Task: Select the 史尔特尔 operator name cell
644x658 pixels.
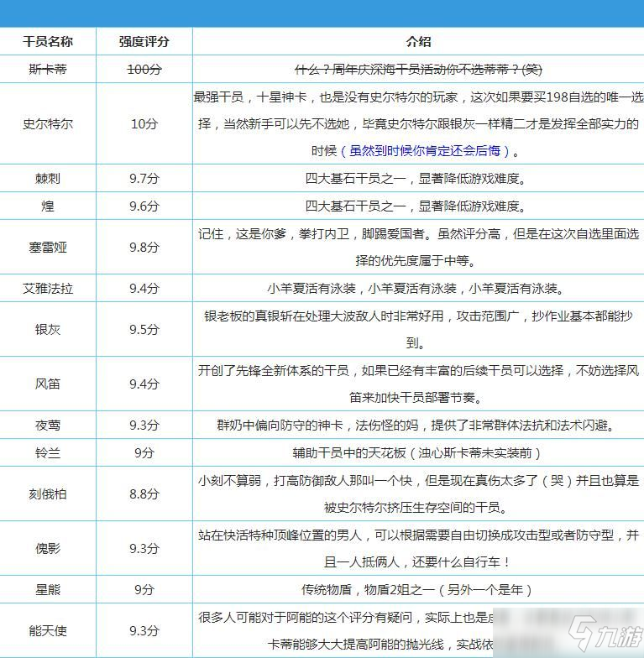Action: pyautogui.click(x=48, y=124)
